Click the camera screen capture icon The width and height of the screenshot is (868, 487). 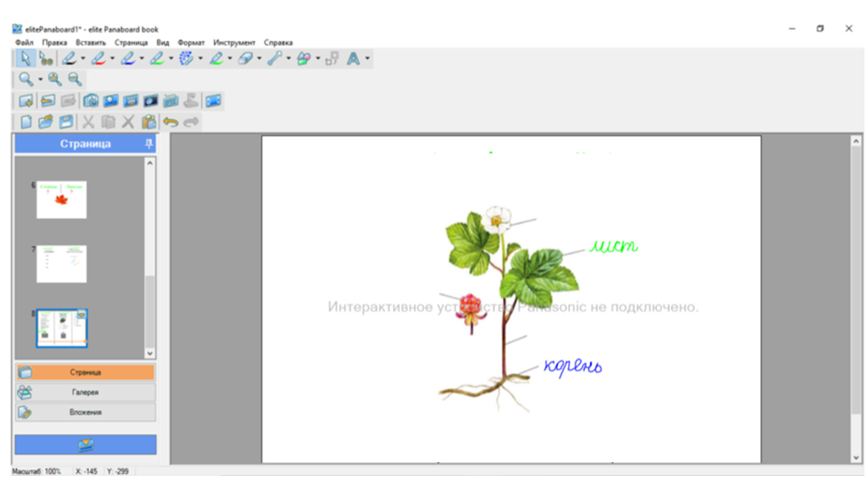pos(91,101)
